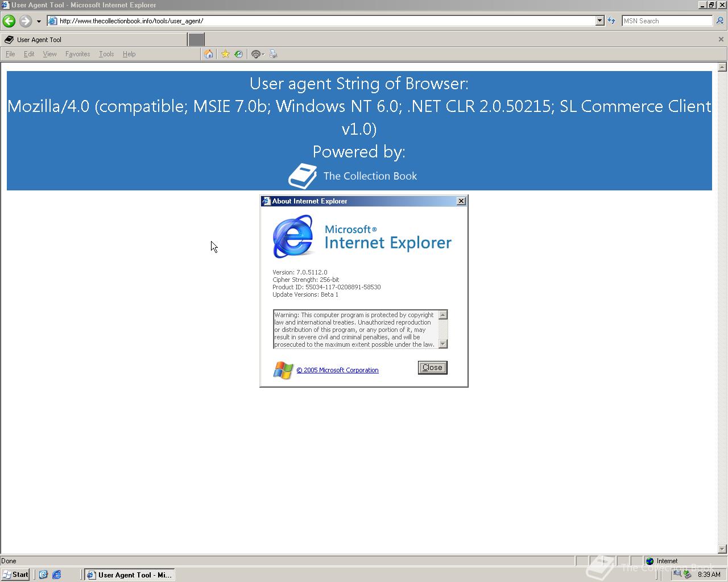
Task: Close the About Internet Explorer dialog via X
Action: point(461,201)
